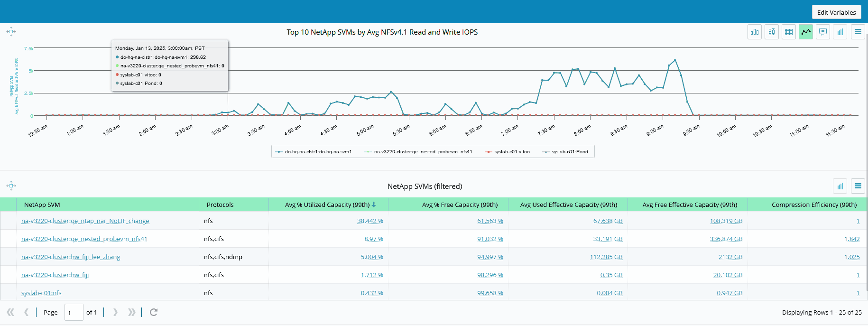The height and width of the screenshot is (326, 868).
Task: Click 61.563 % free capacity value
Action: [490, 221]
